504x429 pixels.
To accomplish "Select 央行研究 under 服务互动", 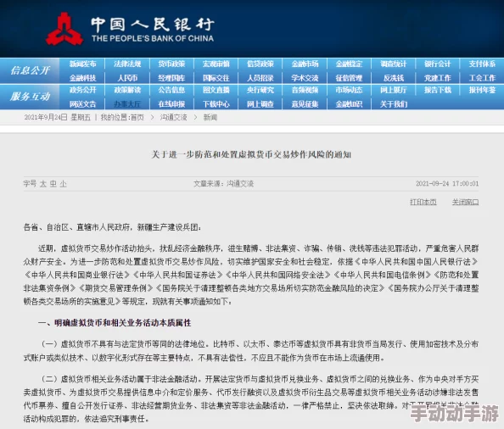I will click(260, 90).
